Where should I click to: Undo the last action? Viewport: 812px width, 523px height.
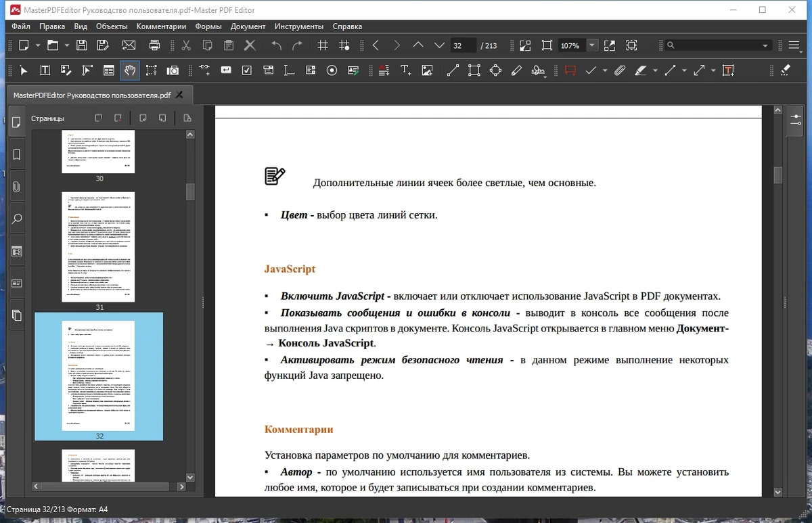[276, 45]
